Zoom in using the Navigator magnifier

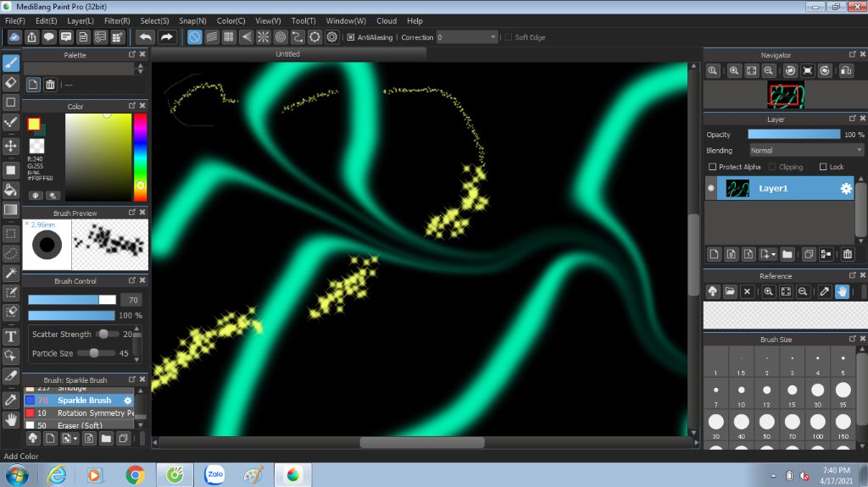(734, 71)
